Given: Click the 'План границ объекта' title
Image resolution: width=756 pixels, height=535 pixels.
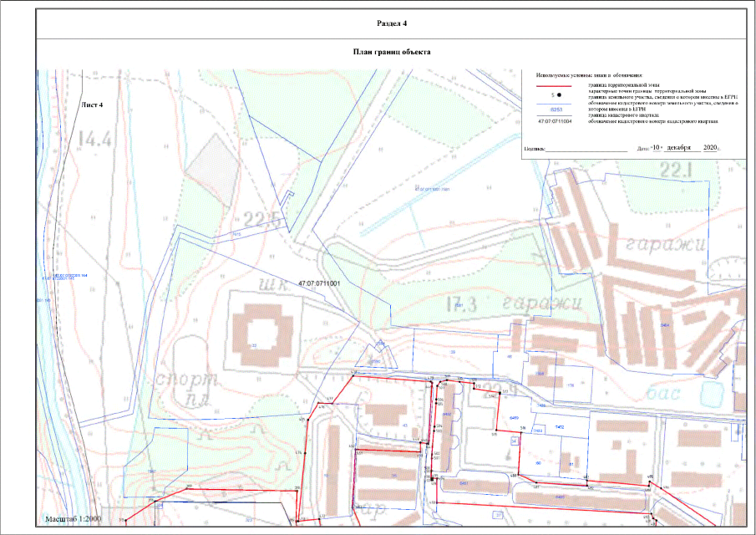Looking at the screenshot, I should tap(393, 52).
